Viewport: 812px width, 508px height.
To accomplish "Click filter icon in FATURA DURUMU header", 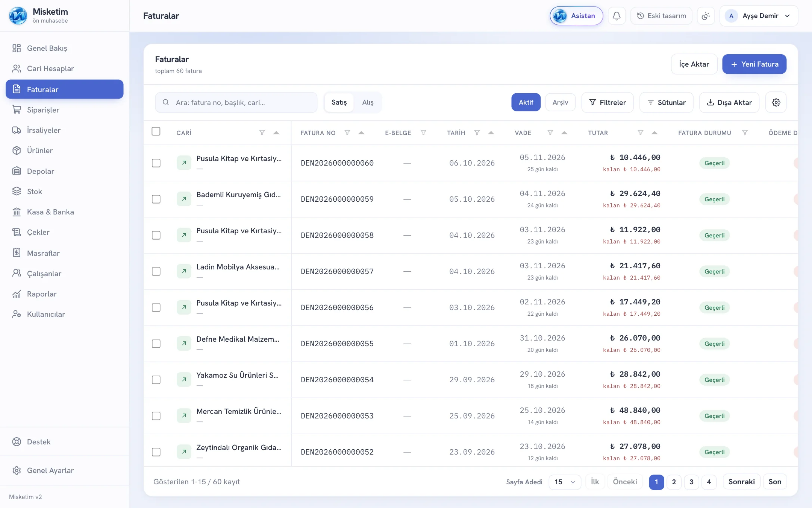I will pos(745,133).
